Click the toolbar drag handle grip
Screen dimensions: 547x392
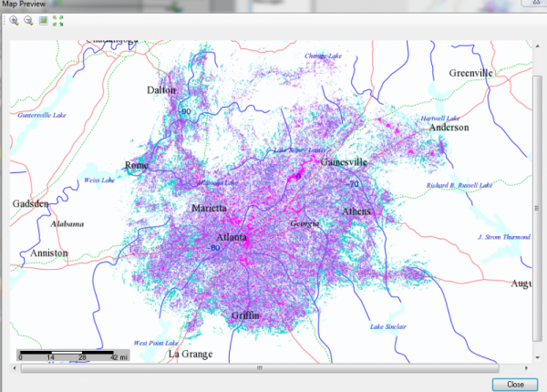[x=5, y=21]
